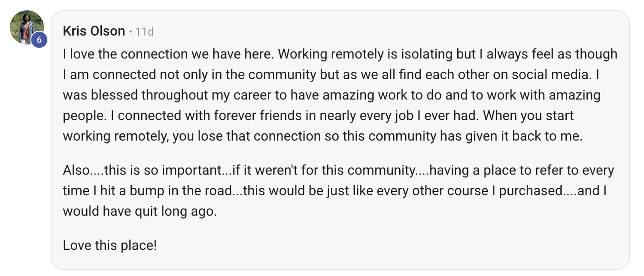Screen dimensions: 644x276
Task: Click the 11d comment timestamp
Action: 144,32
